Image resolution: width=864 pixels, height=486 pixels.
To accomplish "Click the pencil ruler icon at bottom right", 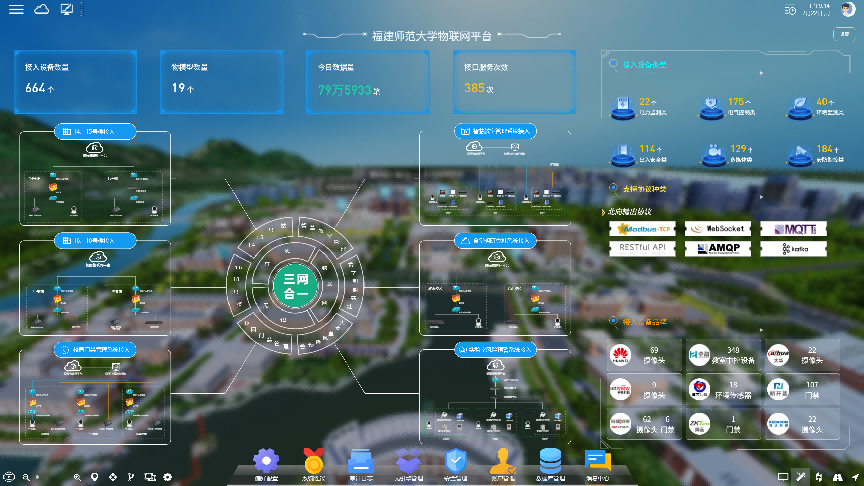I will click(801, 477).
